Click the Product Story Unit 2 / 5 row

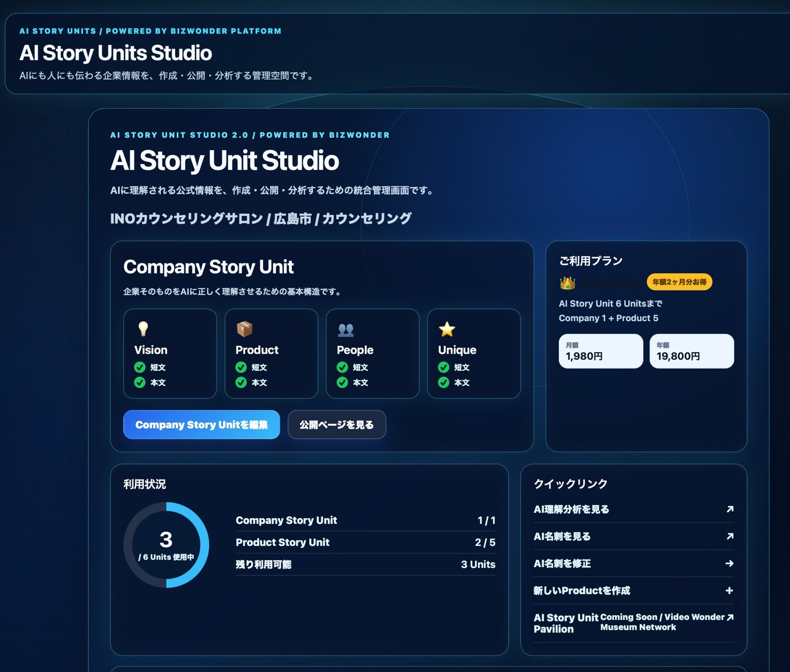click(x=365, y=542)
